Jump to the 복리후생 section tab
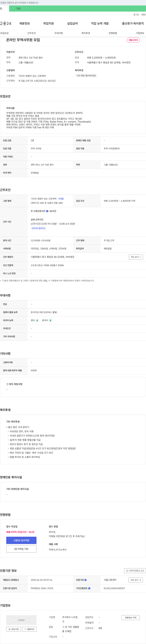 pyautogui.click(x=86, y=33)
